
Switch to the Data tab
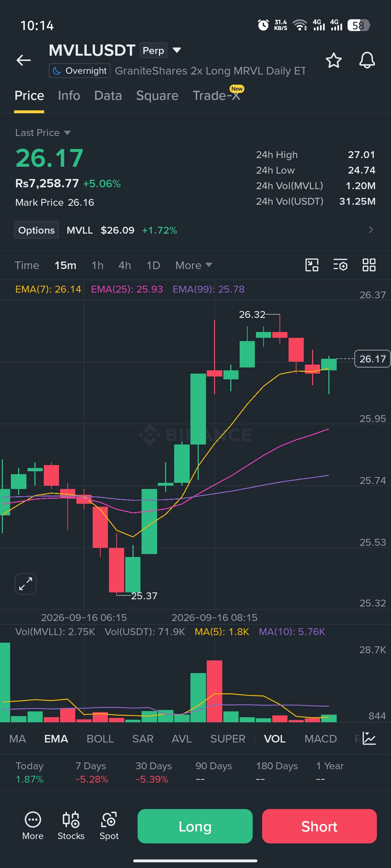[x=108, y=96]
